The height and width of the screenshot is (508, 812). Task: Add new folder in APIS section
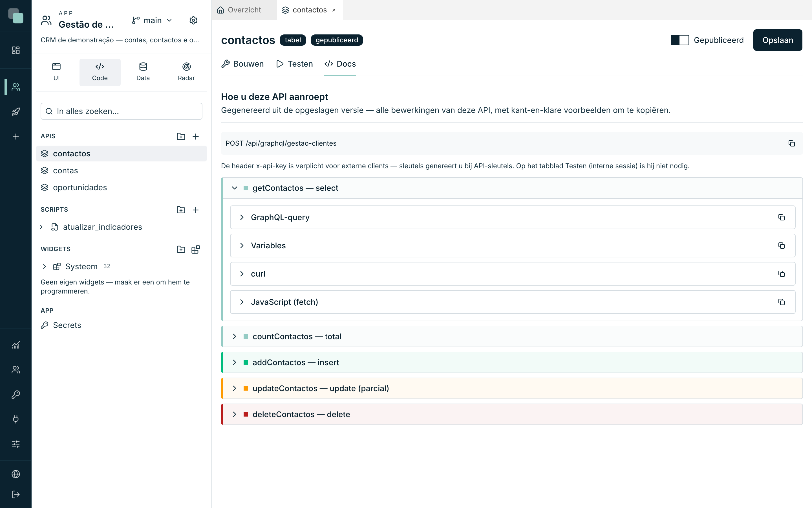(x=181, y=136)
